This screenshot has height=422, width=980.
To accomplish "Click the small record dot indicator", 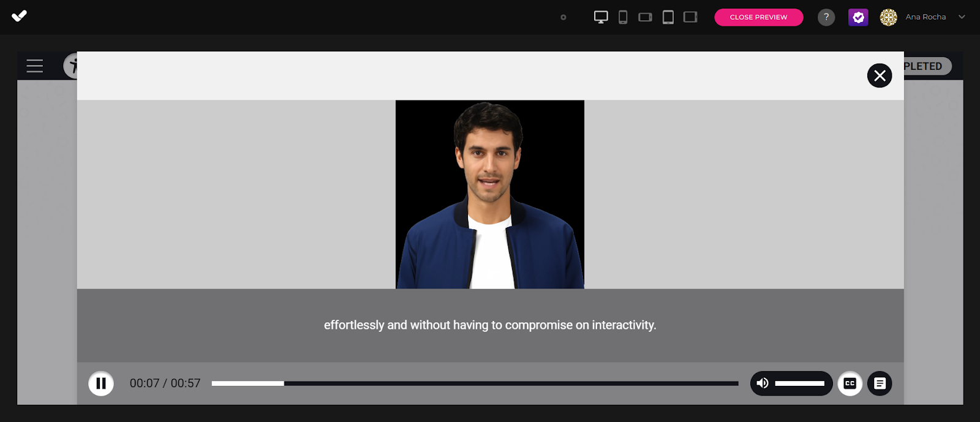I will (x=563, y=17).
